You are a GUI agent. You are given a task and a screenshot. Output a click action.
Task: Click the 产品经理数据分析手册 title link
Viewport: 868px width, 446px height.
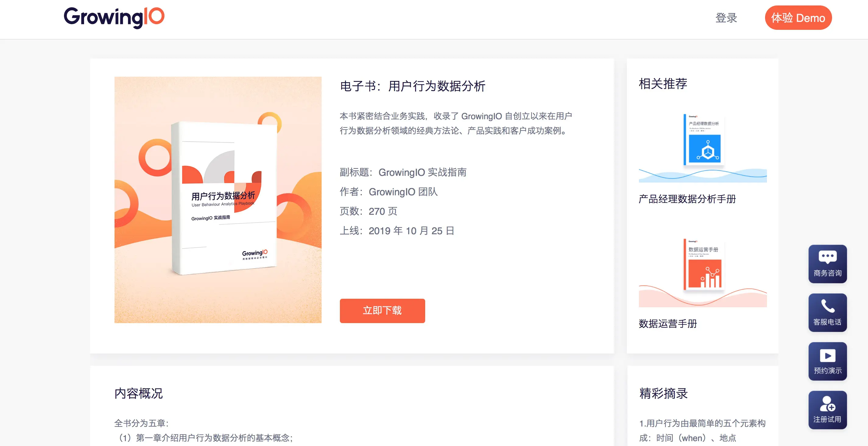pos(687,199)
